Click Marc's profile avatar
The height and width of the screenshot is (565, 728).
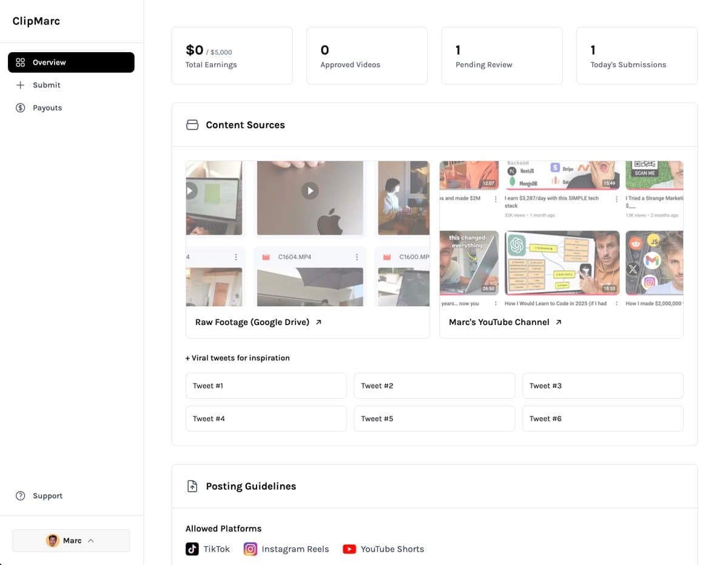(x=53, y=541)
